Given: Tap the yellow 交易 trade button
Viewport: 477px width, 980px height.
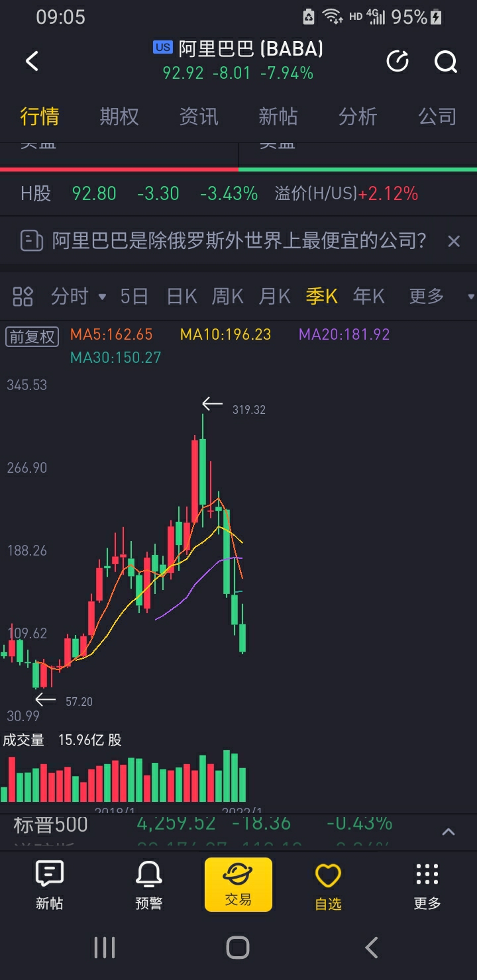Looking at the screenshot, I should [238, 885].
